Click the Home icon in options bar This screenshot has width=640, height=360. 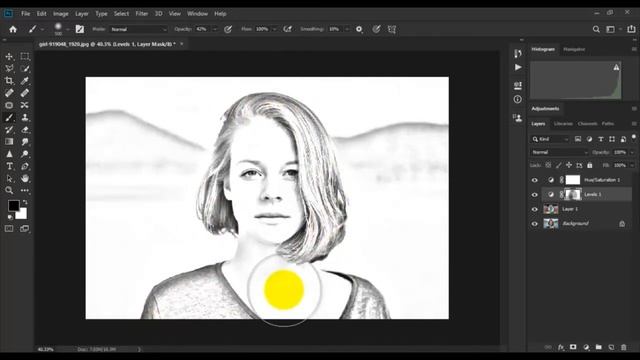click(13, 29)
